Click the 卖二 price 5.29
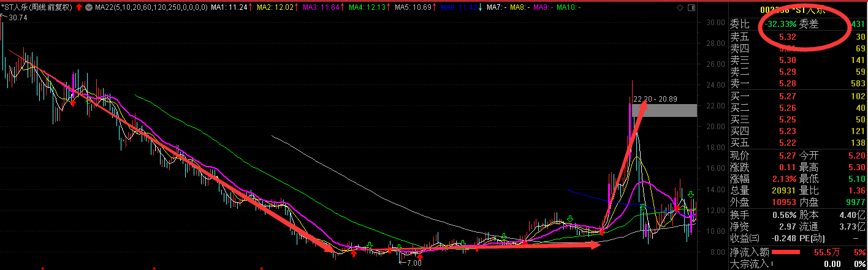The image size is (868, 270). [788, 72]
